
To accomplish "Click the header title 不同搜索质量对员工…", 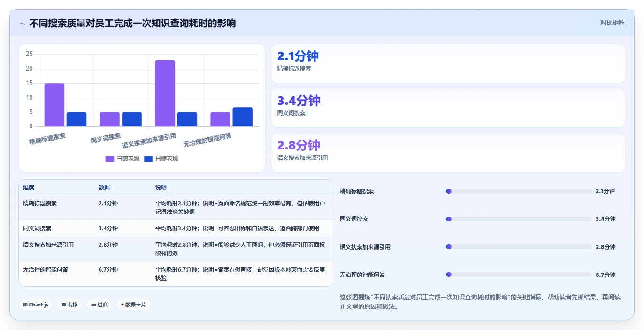I will (132, 23).
